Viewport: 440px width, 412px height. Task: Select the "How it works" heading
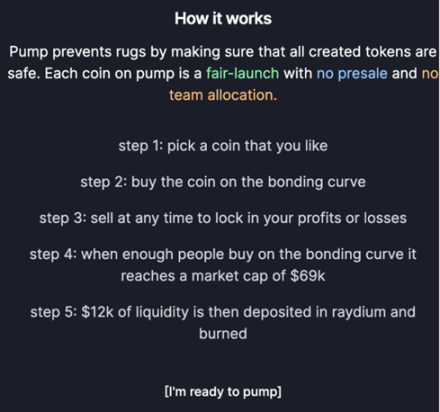click(x=223, y=18)
